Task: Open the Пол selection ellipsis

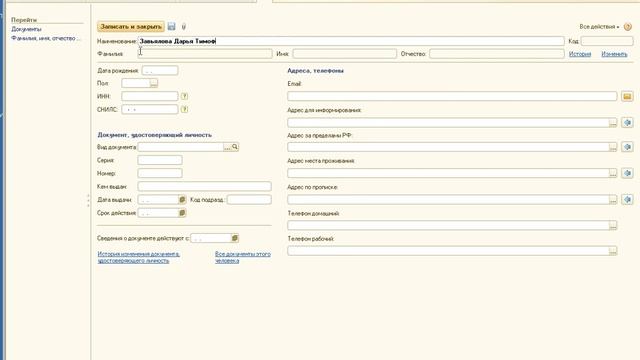Action: pos(153,83)
